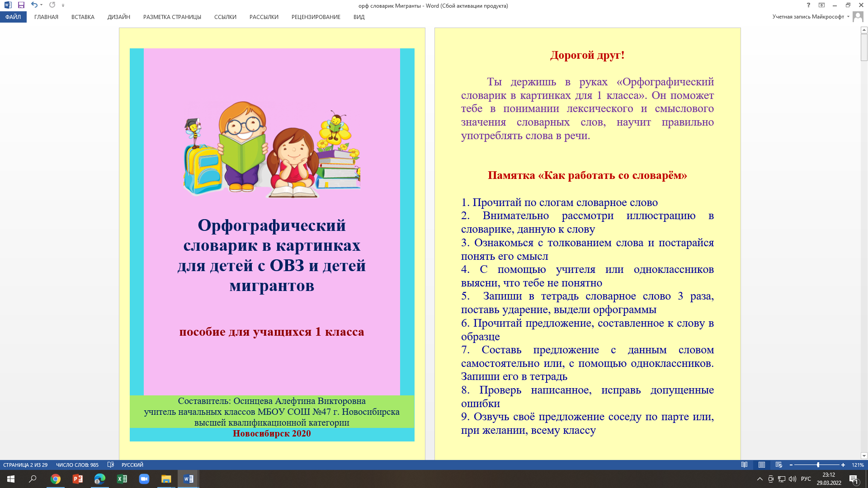Click the 121% zoom level button

(858, 465)
